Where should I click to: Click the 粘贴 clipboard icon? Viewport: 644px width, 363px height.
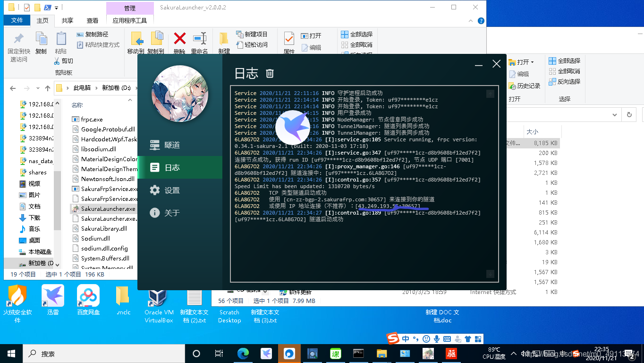[x=61, y=39]
